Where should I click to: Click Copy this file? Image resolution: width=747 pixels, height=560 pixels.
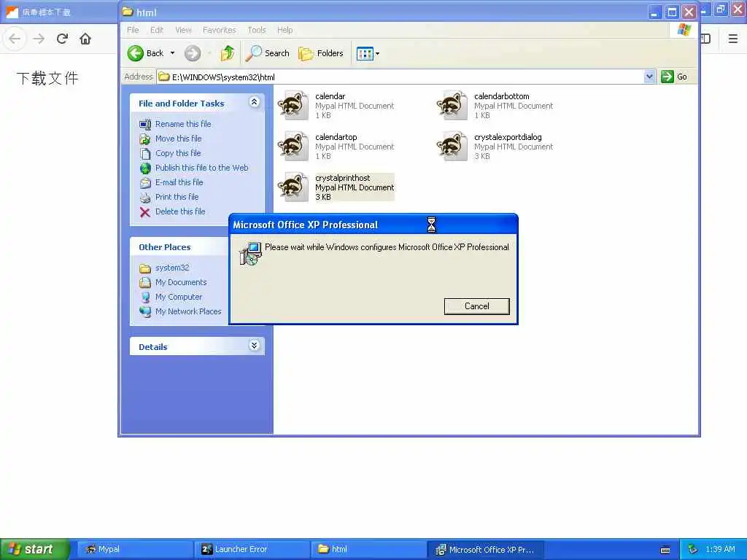[178, 153]
